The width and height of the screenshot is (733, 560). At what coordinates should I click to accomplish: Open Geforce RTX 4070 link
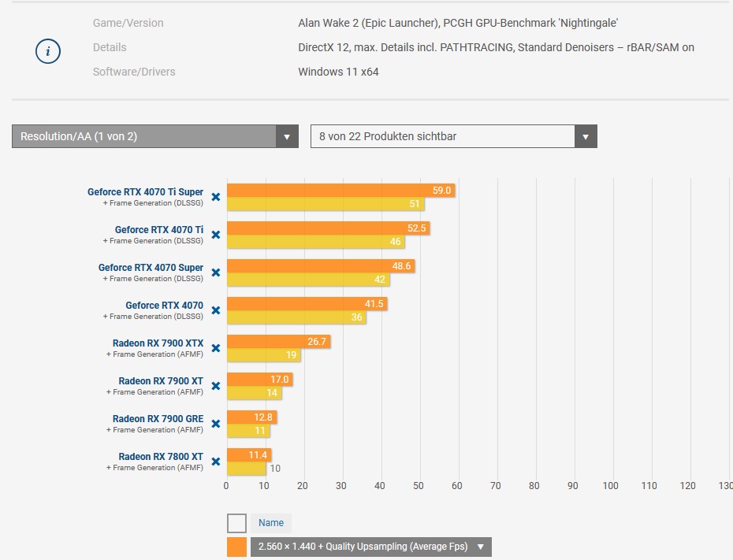point(165,306)
